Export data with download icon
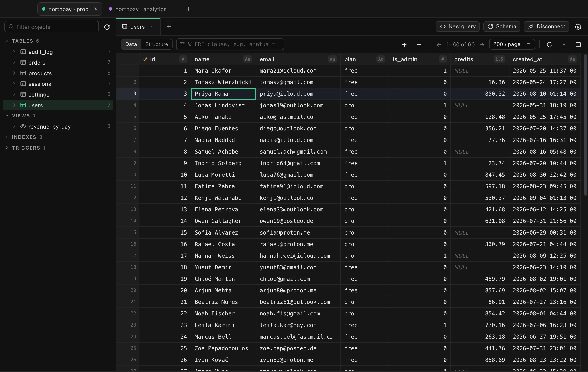 tap(564, 45)
